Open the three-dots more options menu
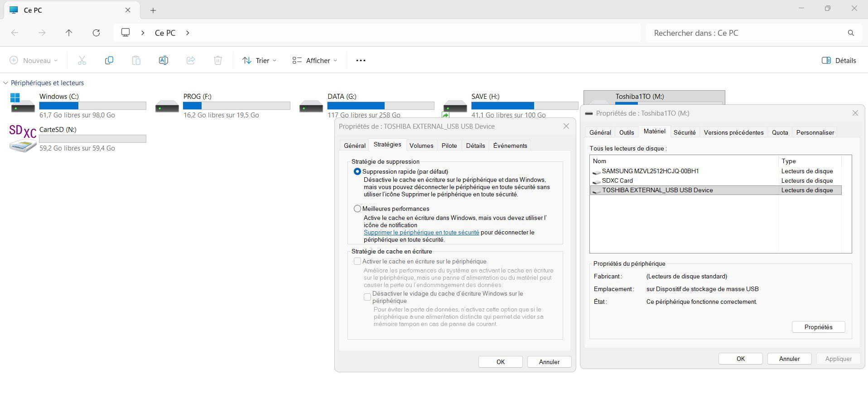 point(361,60)
